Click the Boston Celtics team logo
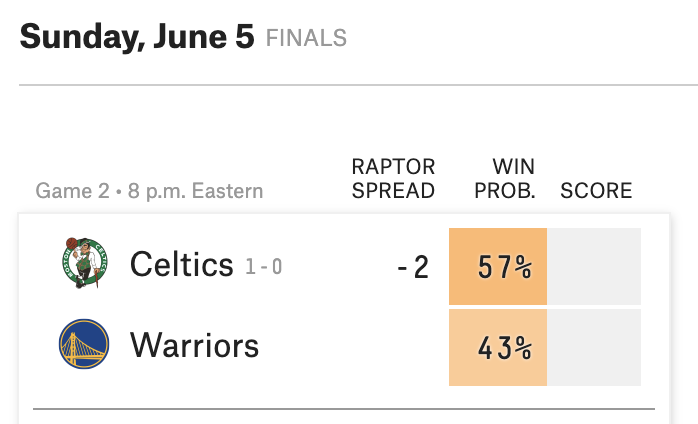Image resolution: width=698 pixels, height=424 pixels. (x=84, y=264)
